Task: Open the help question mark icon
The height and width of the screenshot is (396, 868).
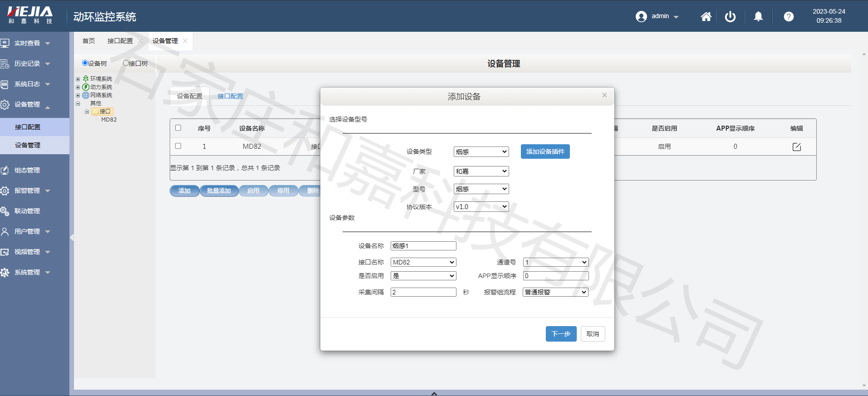Action: pos(789,17)
